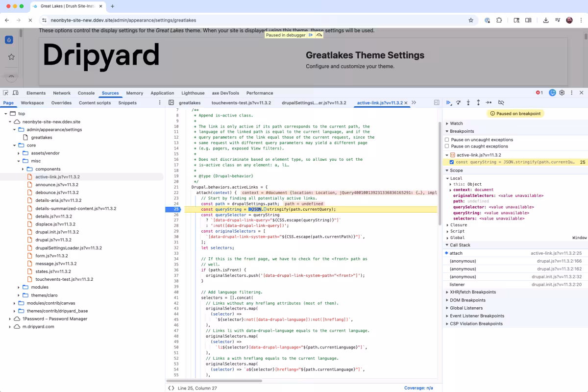588x392 pixels.
Task: Switch to the Console panel
Action: pos(86,93)
